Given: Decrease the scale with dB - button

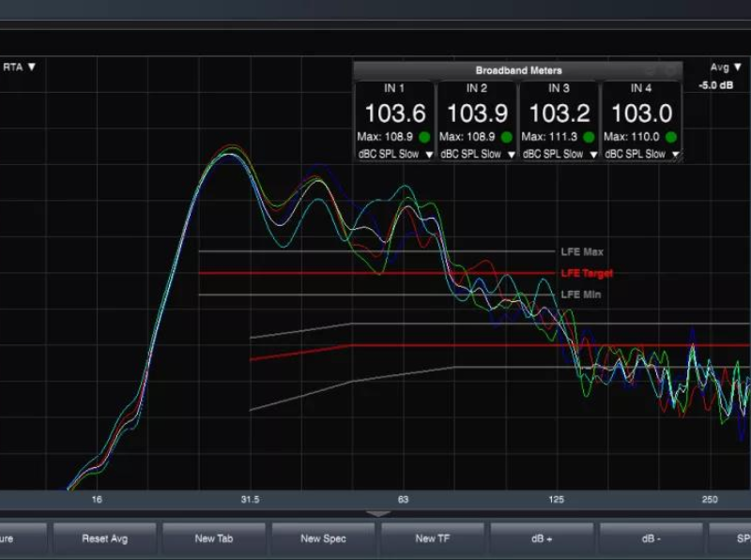Looking at the screenshot, I should (x=651, y=538).
